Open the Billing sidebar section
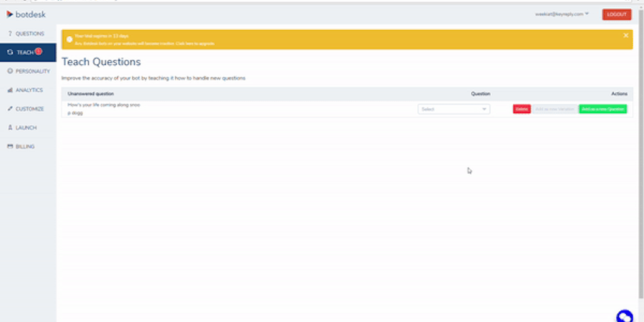Image resolution: width=644 pixels, height=322 pixels. [x=28, y=147]
